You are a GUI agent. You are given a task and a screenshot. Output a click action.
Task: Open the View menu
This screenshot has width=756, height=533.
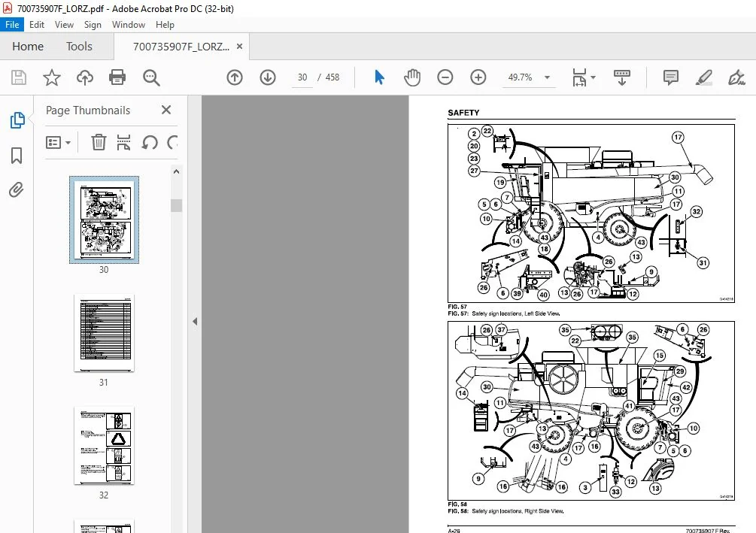(x=64, y=25)
